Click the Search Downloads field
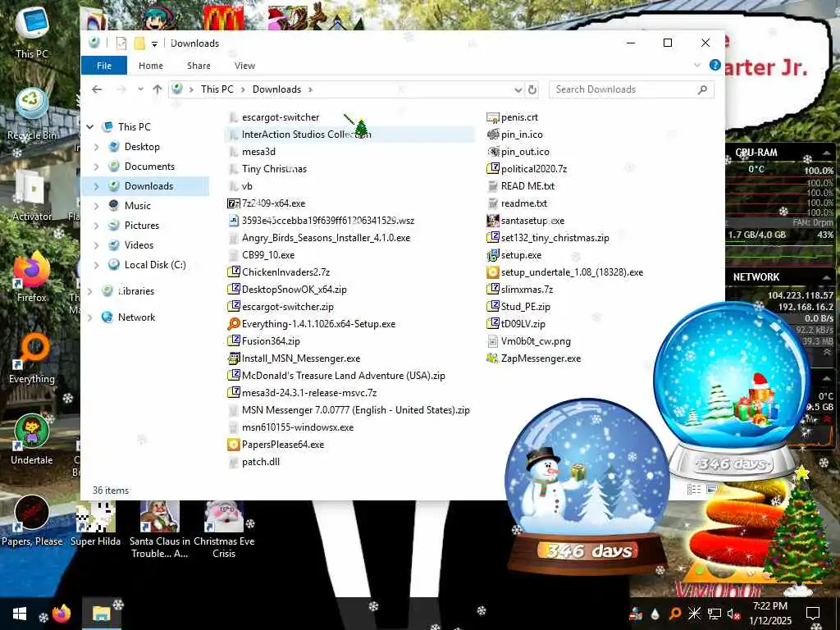The image size is (840, 630). (631, 89)
